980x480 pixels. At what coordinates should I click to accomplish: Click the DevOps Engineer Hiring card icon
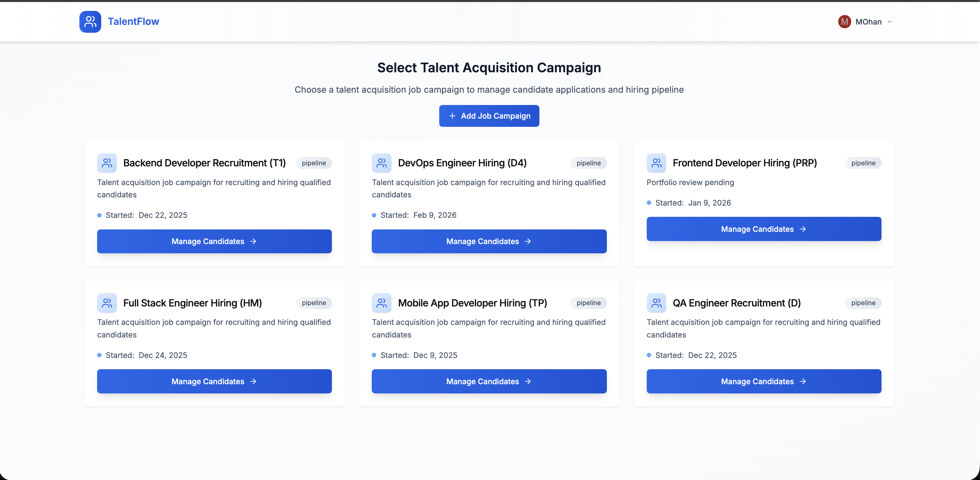pos(382,163)
